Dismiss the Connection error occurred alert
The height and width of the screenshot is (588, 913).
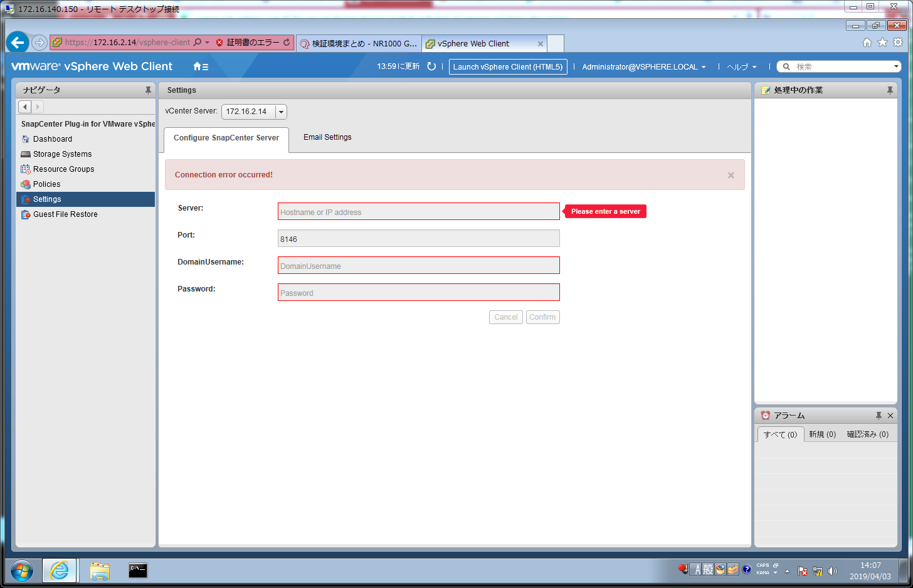tap(731, 176)
